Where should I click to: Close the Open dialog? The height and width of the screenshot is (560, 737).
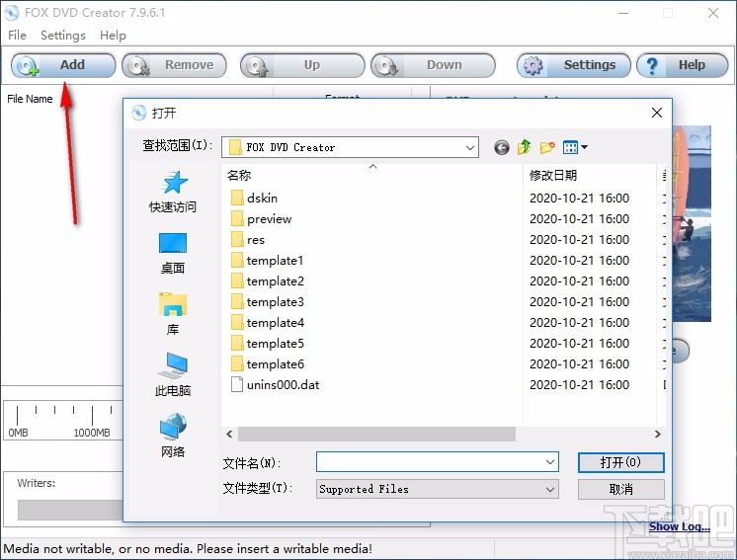click(x=657, y=113)
